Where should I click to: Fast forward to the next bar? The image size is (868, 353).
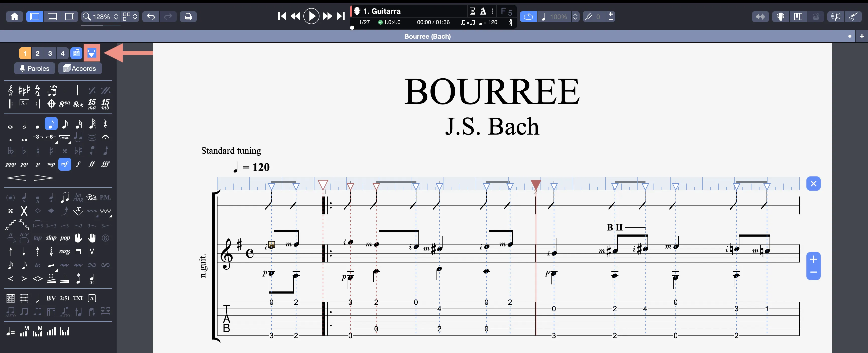coord(327,16)
